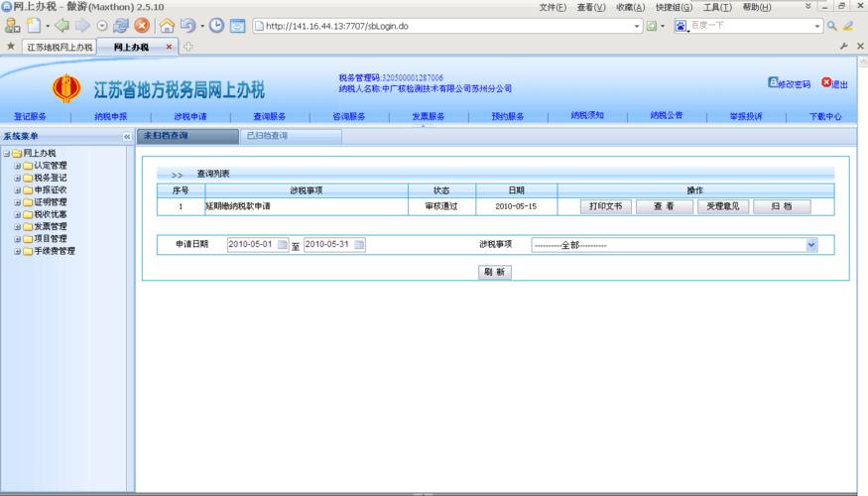Click the new page icon

(x=34, y=26)
